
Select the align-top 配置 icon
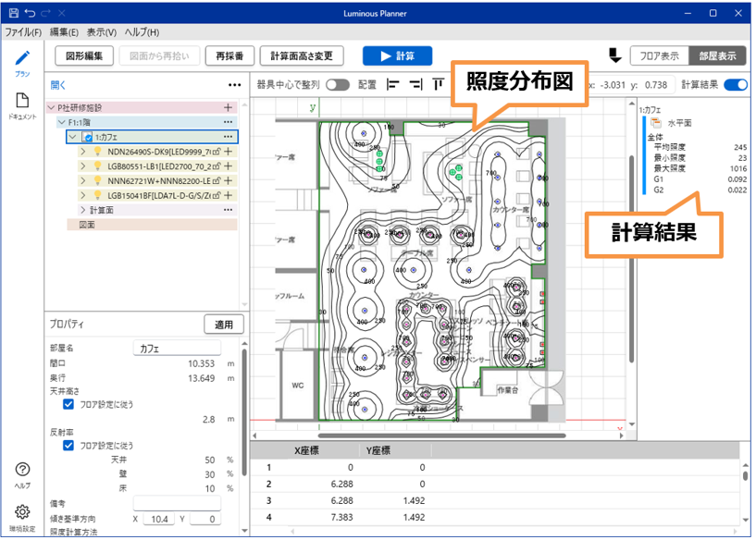click(x=438, y=84)
